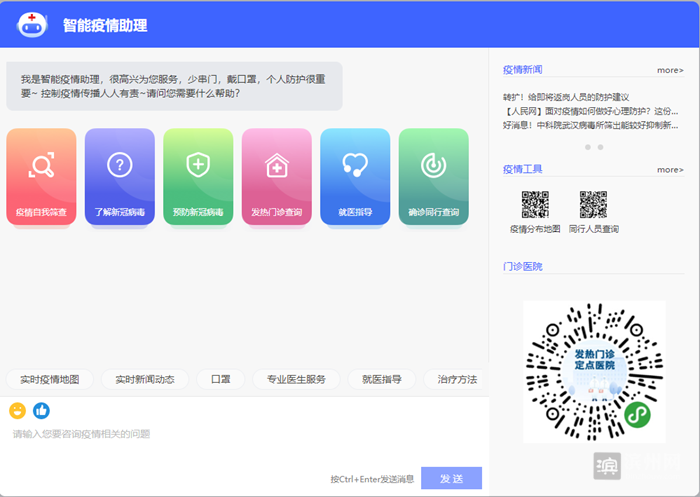Click the 按Ctrl+Enter发送消息 hint text

(372, 479)
